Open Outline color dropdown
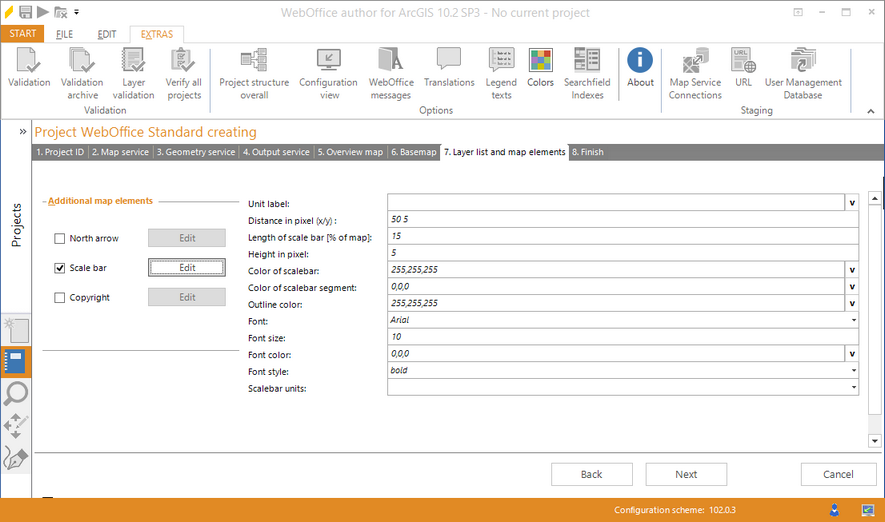 click(852, 304)
